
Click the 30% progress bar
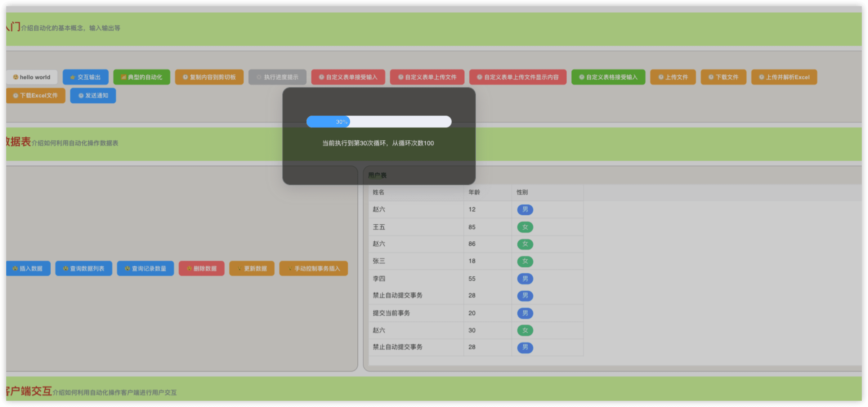point(378,122)
